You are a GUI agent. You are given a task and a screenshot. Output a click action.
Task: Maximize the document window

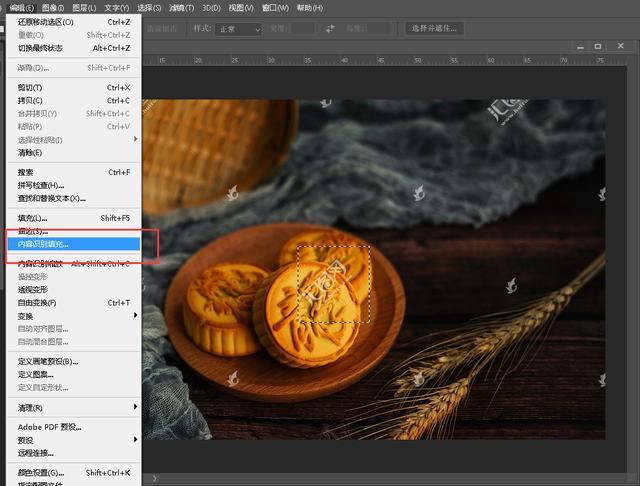click(x=598, y=47)
